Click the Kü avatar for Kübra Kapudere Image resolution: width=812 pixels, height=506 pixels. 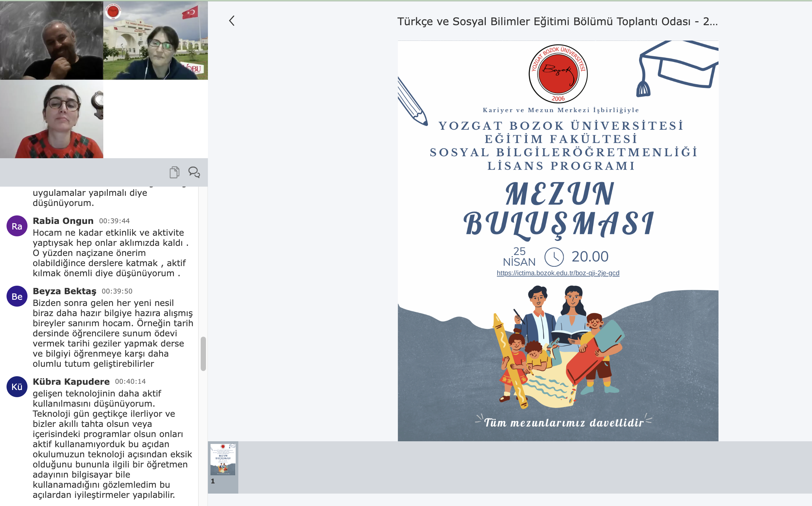17,386
